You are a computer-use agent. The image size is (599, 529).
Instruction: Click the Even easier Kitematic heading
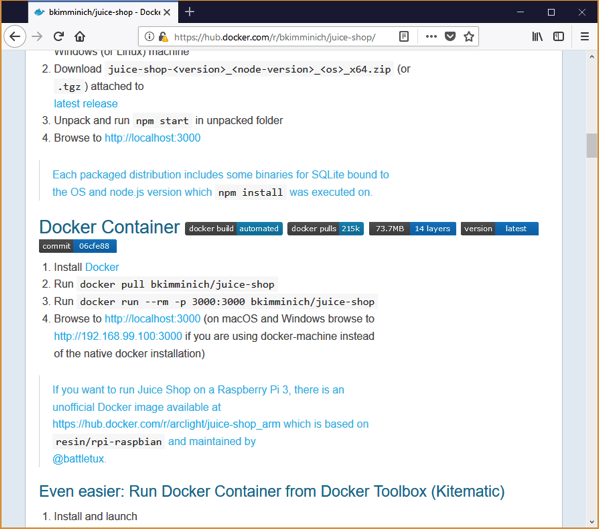pyautogui.click(x=272, y=492)
